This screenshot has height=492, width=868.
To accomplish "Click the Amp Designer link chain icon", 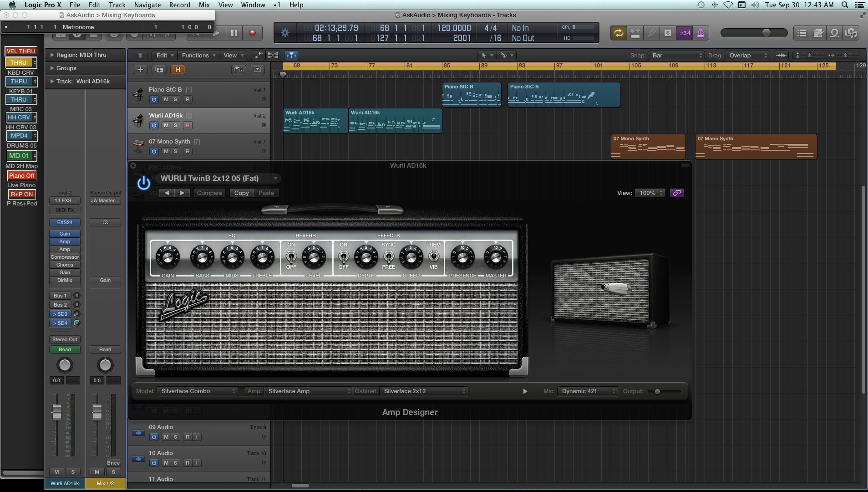I will [677, 193].
